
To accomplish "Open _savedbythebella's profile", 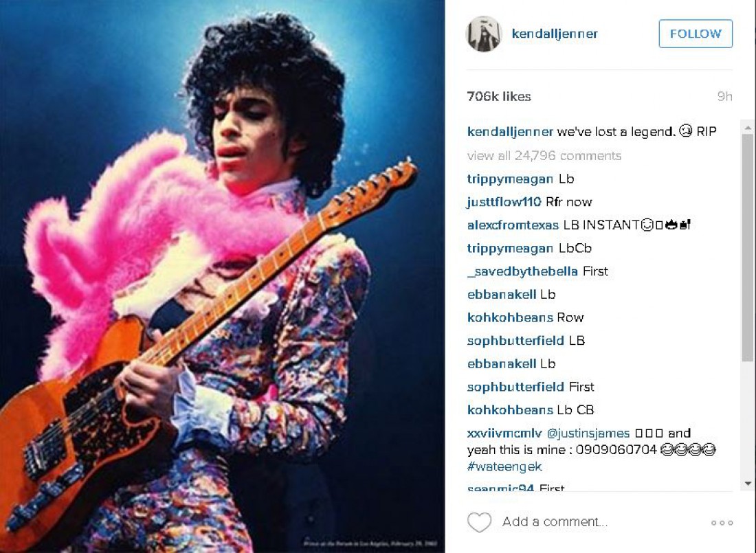I will point(522,271).
